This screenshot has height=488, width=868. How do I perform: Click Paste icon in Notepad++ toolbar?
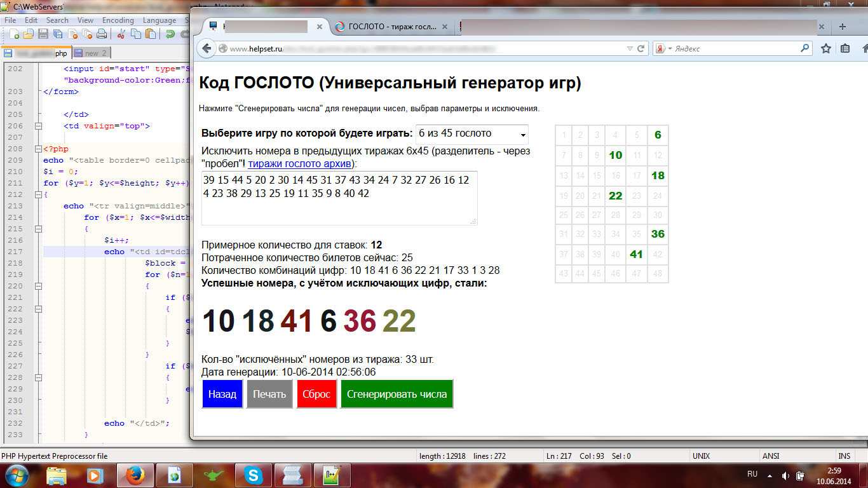(x=152, y=34)
